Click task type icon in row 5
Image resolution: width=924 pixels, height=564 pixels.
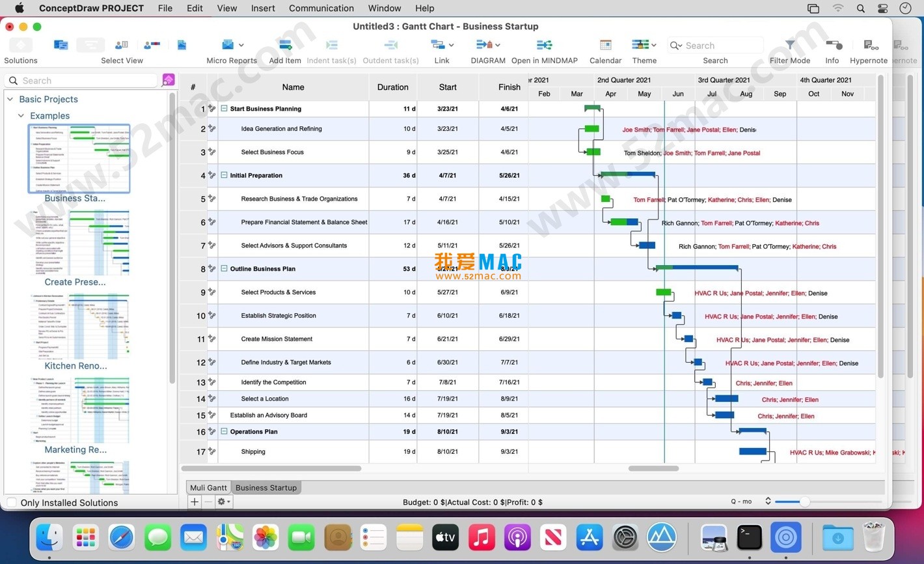[x=211, y=199]
